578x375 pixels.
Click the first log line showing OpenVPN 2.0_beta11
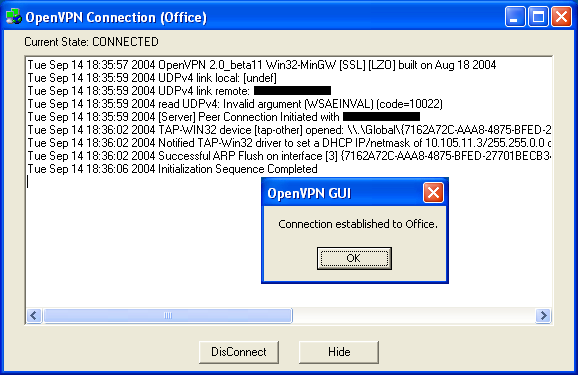[x=262, y=65]
